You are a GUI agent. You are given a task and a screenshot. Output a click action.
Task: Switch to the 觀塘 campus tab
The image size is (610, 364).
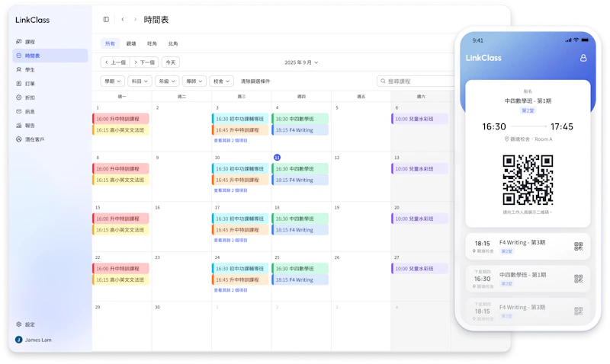point(131,43)
